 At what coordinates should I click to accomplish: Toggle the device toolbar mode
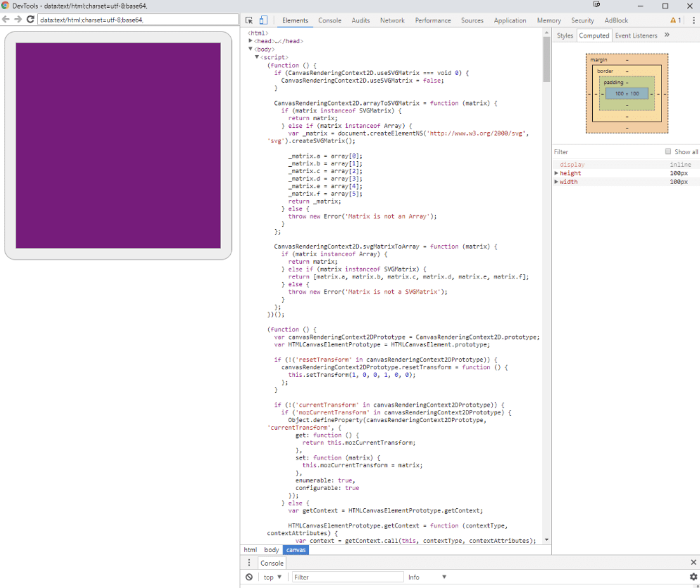(263, 20)
